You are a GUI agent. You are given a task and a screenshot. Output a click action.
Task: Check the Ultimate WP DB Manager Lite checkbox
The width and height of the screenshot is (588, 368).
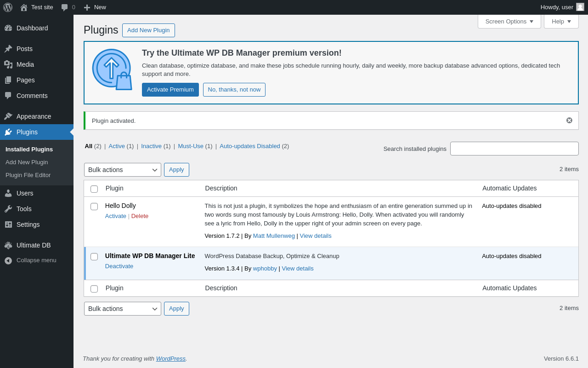point(94,257)
